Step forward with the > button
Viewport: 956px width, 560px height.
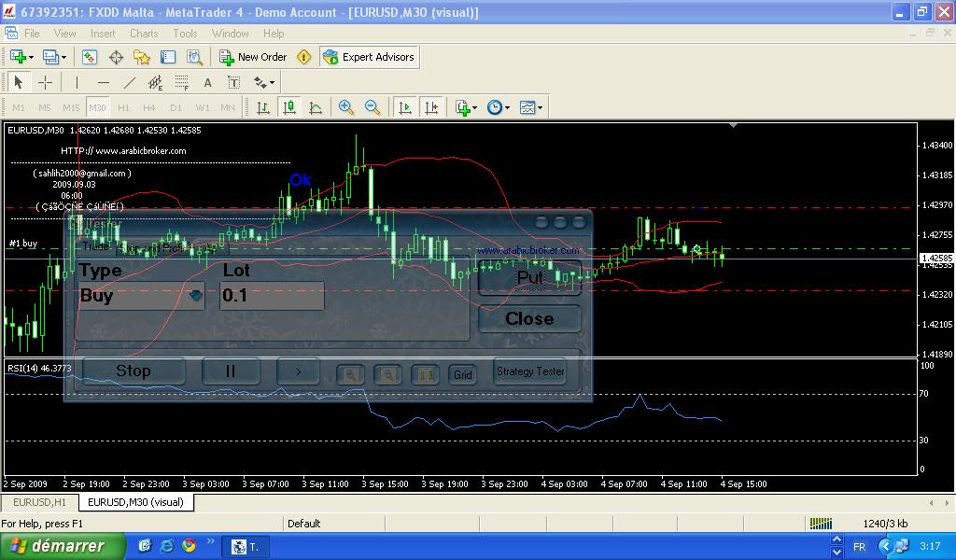point(298,371)
